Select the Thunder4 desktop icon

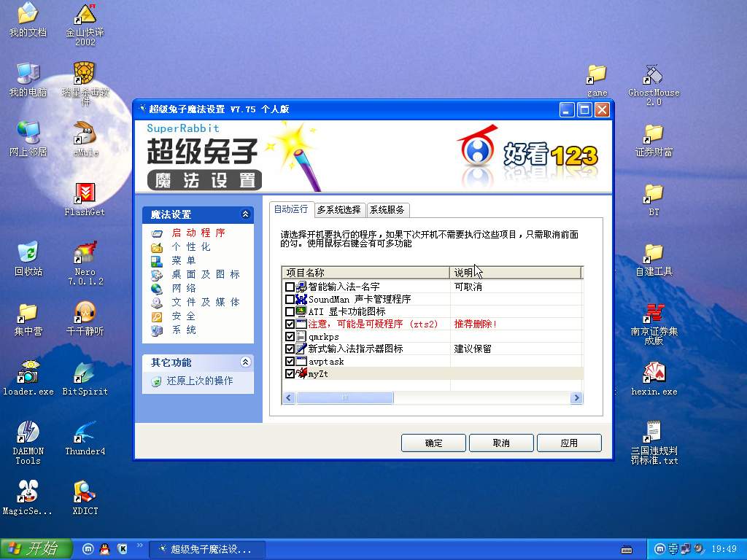click(x=85, y=438)
